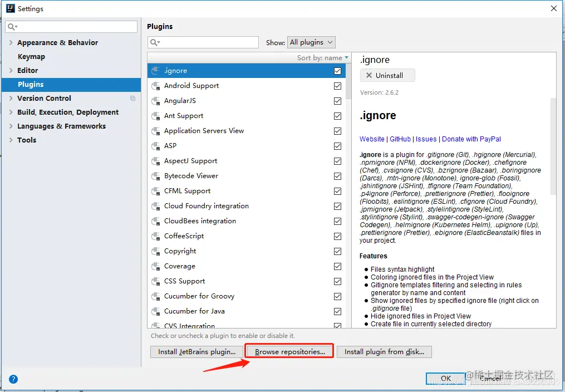Click the Ant Support plugin icon
Screen dimensions: 565x392
pyautogui.click(x=156, y=116)
